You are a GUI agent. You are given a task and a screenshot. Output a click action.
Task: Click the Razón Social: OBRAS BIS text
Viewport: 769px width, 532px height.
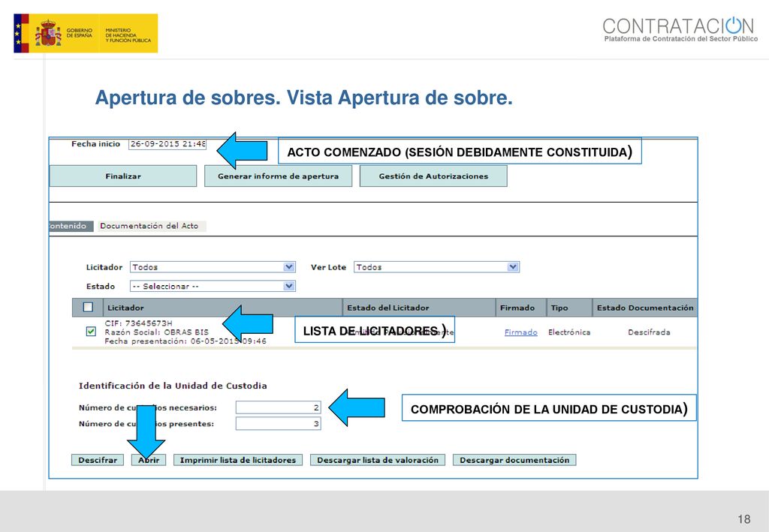click(156, 332)
